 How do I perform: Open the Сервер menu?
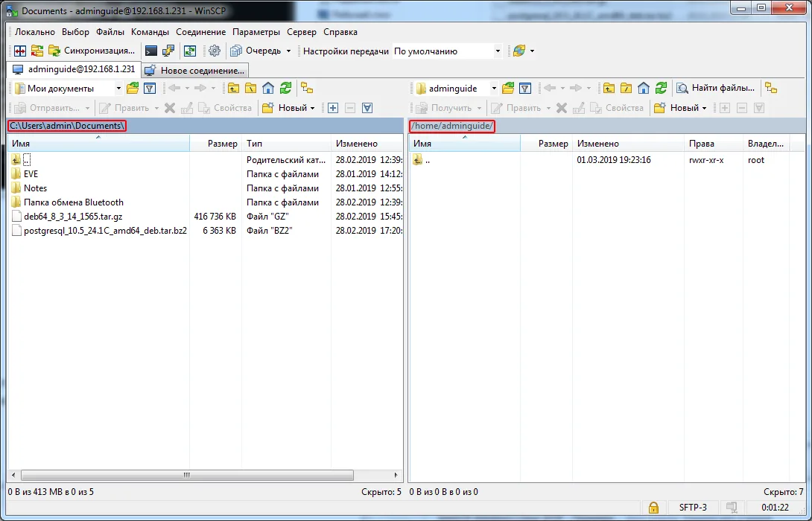tap(302, 32)
